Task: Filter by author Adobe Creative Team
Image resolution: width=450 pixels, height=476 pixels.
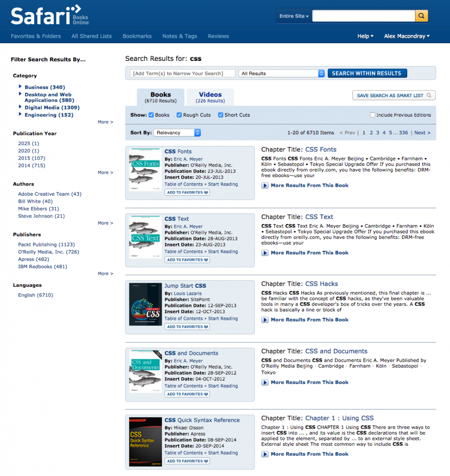Action: click(x=50, y=194)
